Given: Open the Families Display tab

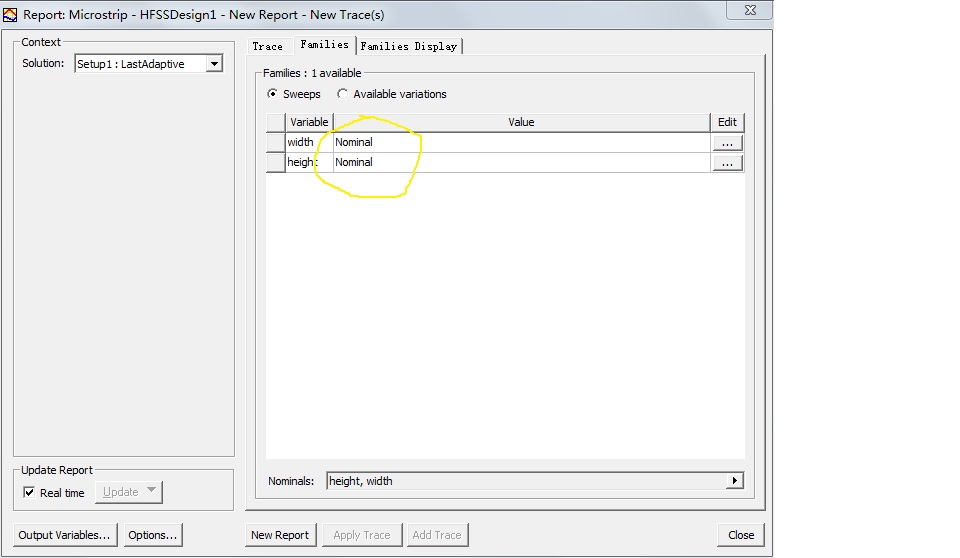Looking at the screenshot, I should click(x=408, y=46).
